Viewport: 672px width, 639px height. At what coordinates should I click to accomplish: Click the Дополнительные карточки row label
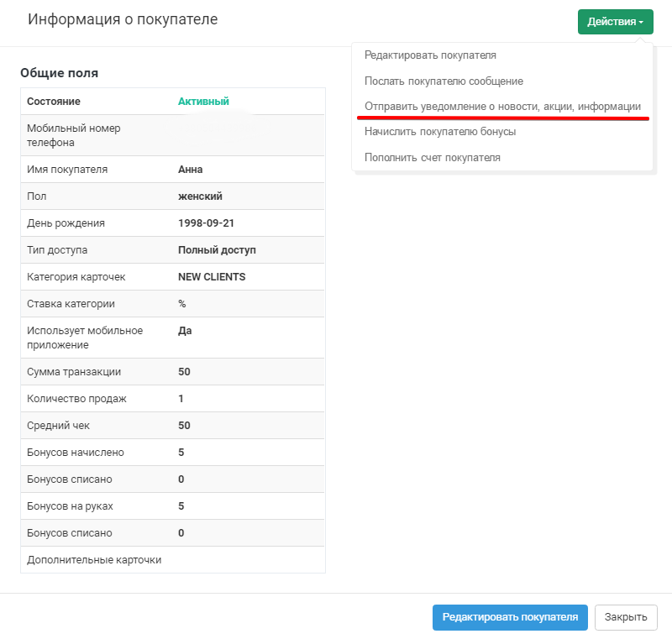(94, 559)
